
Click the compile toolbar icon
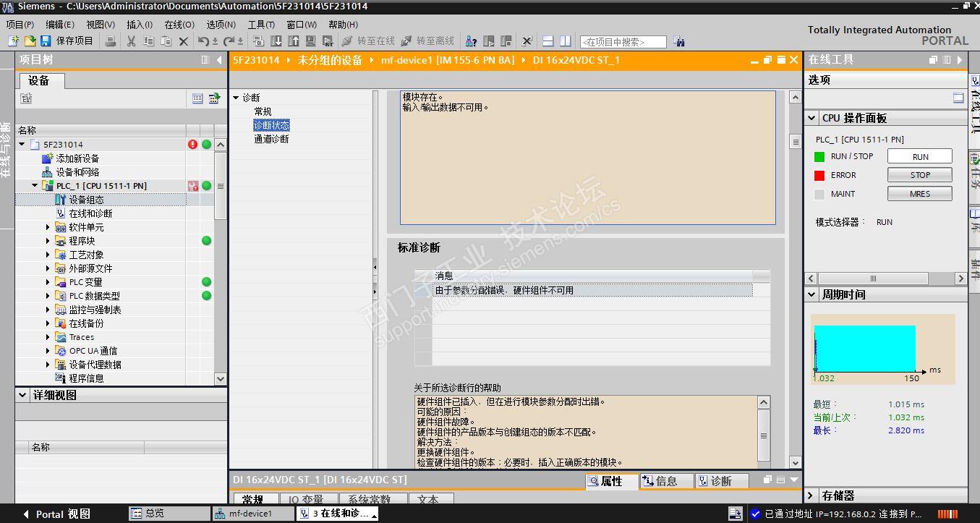[258, 41]
